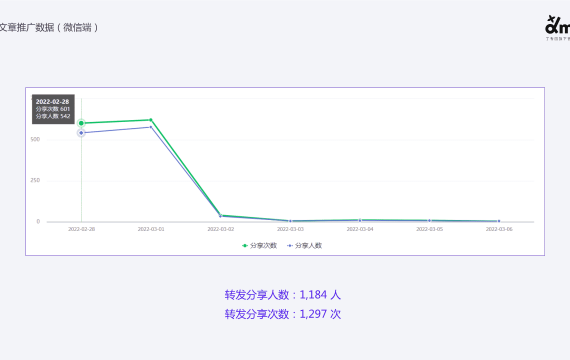Click the green data point on 2022-02-28
The height and width of the screenshot is (360, 570).
[81, 123]
